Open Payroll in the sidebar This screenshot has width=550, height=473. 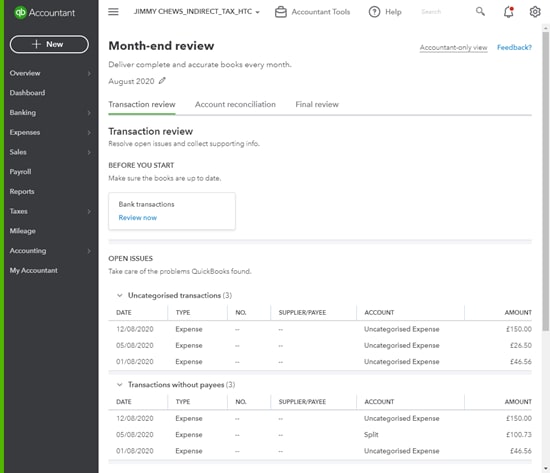[x=20, y=172]
